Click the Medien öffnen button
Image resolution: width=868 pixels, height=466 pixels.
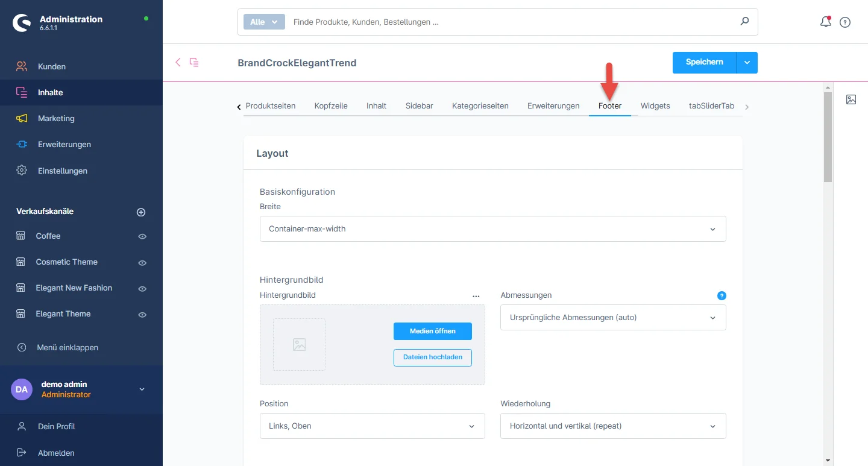pyautogui.click(x=432, y=331)
